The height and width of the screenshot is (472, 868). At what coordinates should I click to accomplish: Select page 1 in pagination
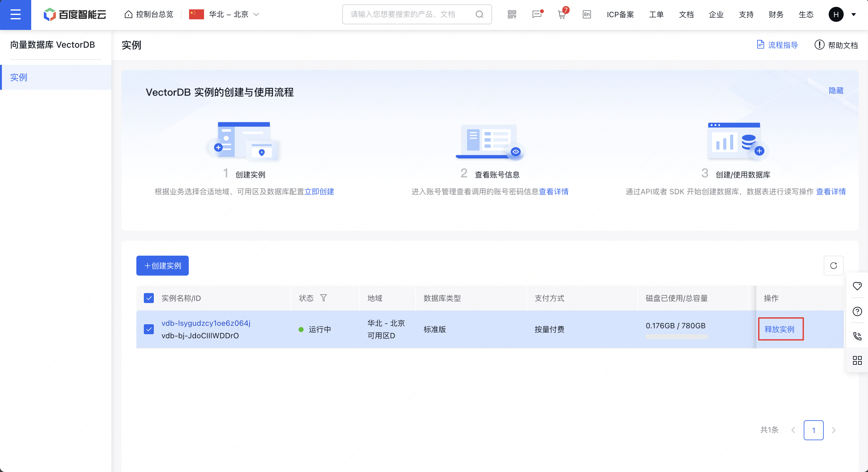coord(813,430)
